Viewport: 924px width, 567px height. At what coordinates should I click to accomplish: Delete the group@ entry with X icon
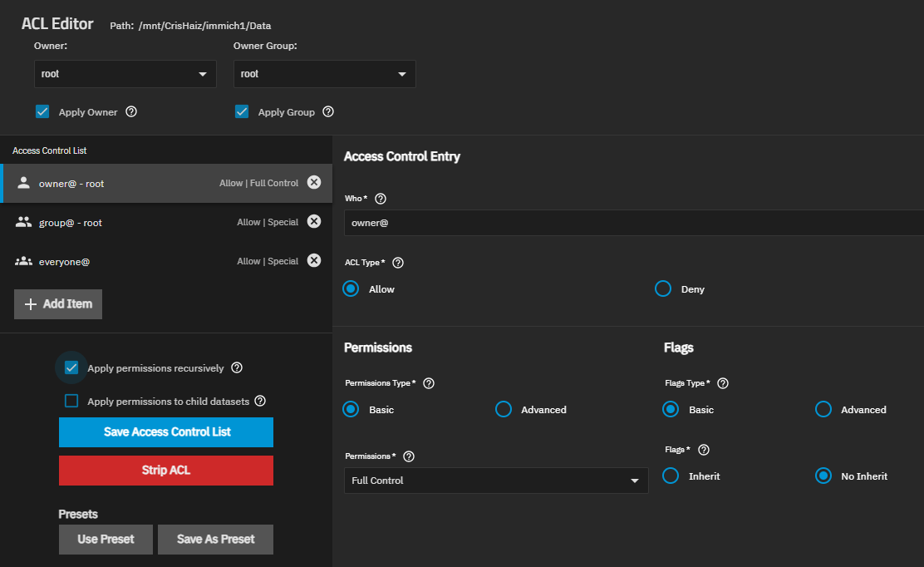[313, 222]
